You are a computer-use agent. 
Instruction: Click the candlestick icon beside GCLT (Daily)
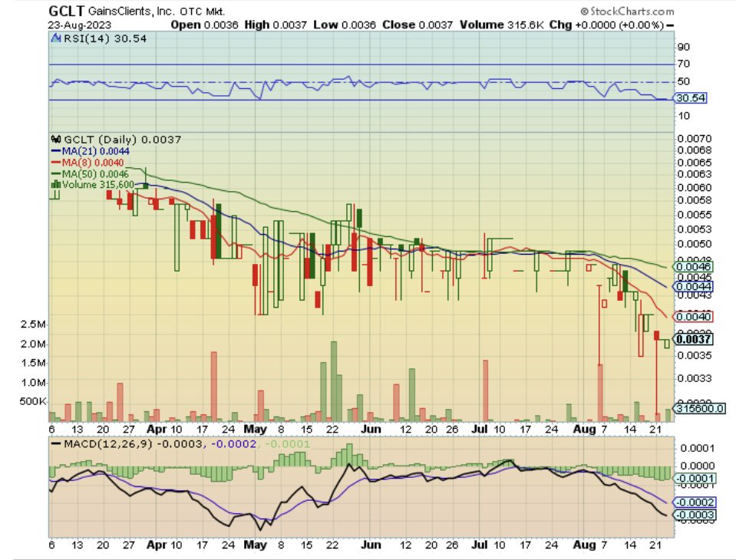pyautogui.click(x=56, y=140)
